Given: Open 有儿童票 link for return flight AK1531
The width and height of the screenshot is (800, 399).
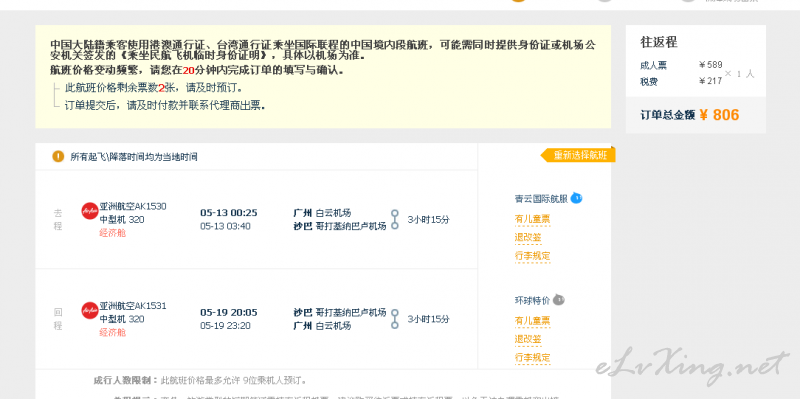Looking at the screenshot, I should 532,321.
